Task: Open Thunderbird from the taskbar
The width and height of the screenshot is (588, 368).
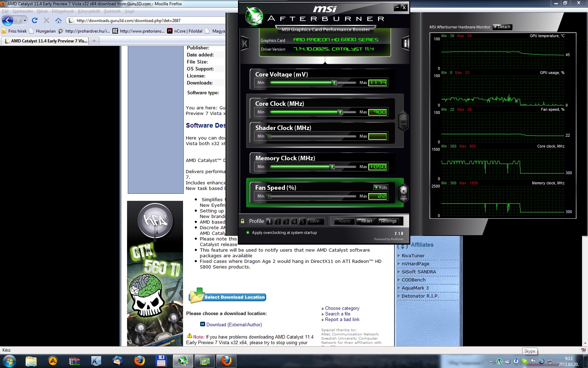Action: pos(118,361)
